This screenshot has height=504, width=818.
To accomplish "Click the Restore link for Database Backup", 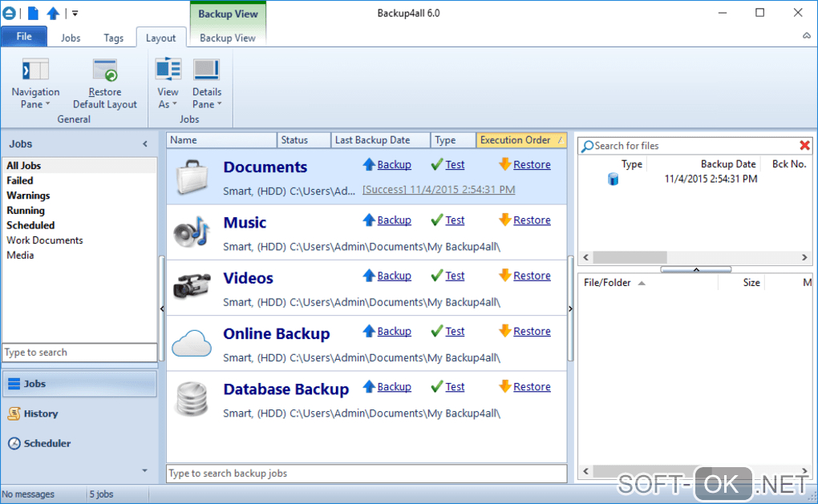I will (532, 387).
